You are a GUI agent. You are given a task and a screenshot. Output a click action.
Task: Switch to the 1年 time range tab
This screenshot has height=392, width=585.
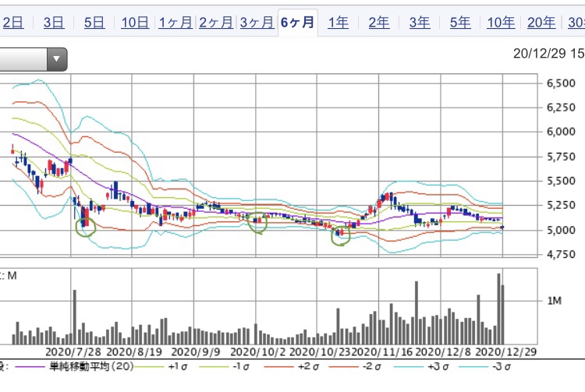[x=338, y=22]
